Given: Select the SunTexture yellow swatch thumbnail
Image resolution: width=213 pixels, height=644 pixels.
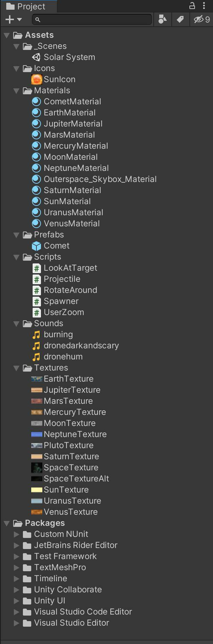Looking at the screenshot, I should (36, 490).
